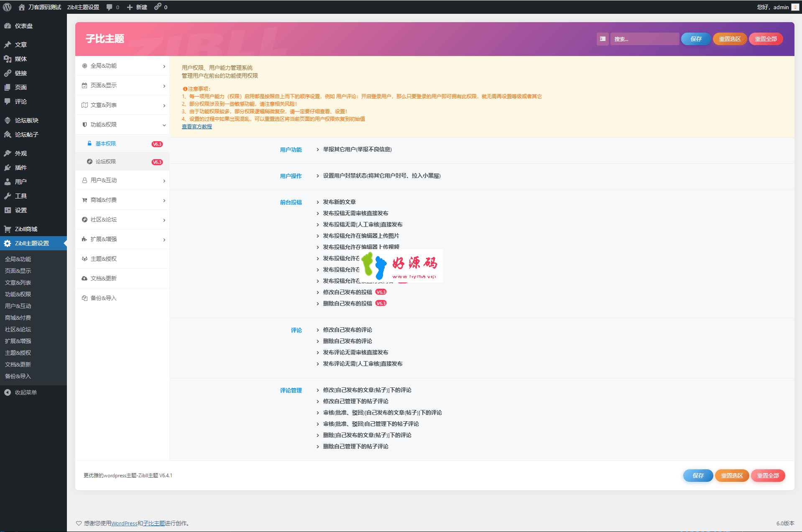This screenshot has height=532, width=802.
Task: Click the 文章 pin icon in sidebar
Action: pos(8,45)
